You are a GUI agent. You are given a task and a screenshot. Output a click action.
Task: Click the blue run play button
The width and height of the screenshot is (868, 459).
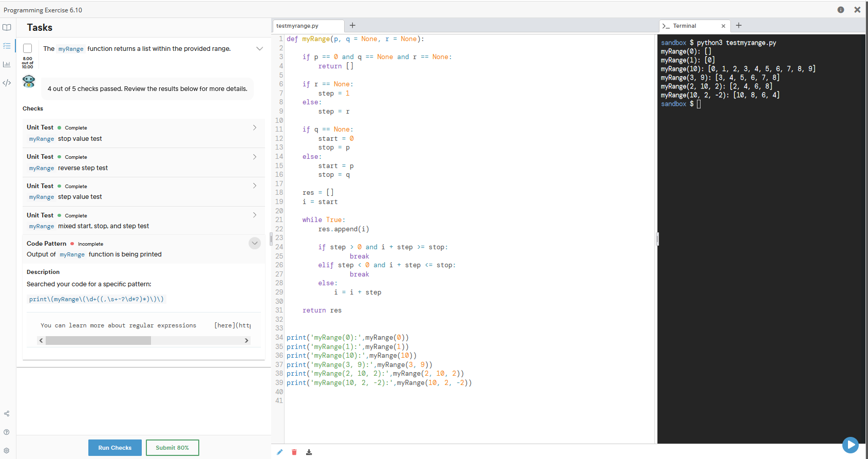(x=851, y=445)
